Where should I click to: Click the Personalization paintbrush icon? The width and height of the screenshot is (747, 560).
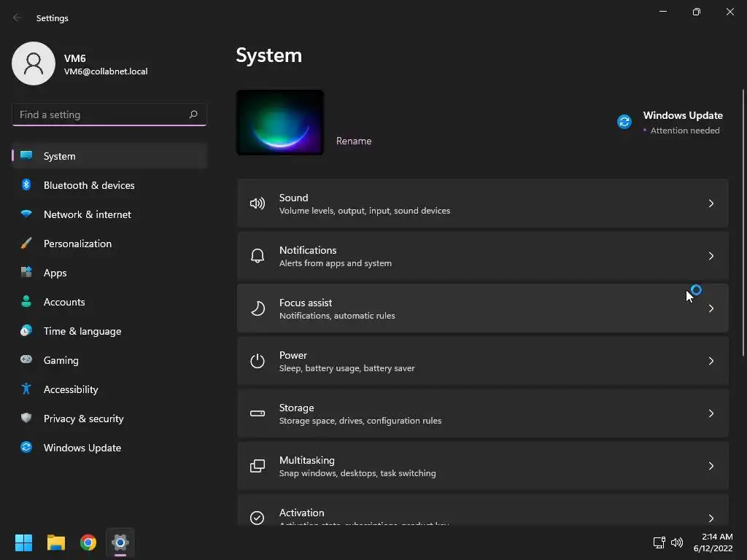click(26, 244)
